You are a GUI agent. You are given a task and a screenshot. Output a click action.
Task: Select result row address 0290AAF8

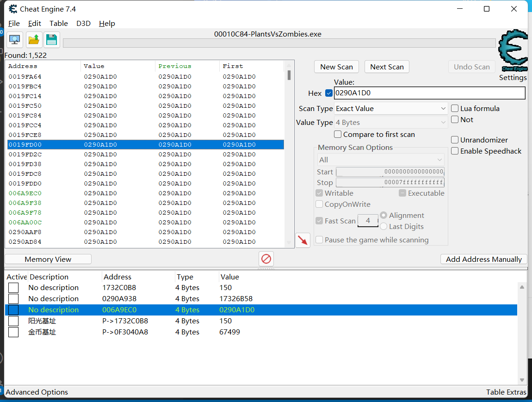146,232
